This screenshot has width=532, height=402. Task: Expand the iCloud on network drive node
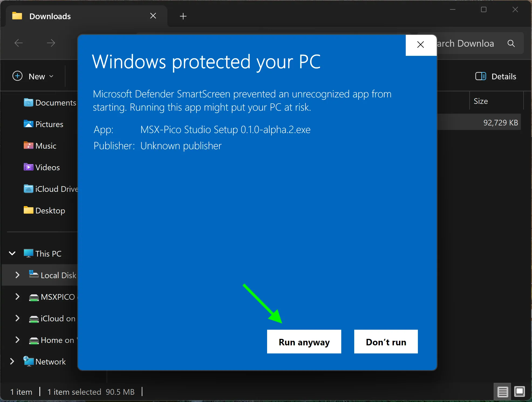18,318
